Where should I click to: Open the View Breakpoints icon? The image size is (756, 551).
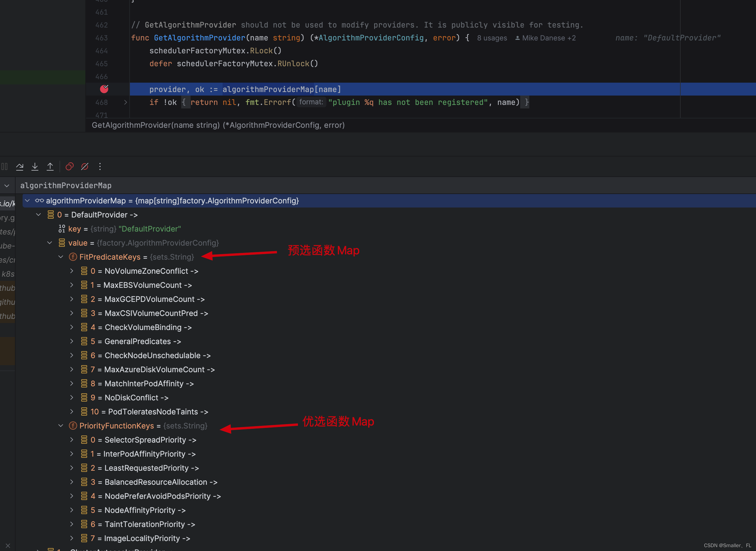70,166
